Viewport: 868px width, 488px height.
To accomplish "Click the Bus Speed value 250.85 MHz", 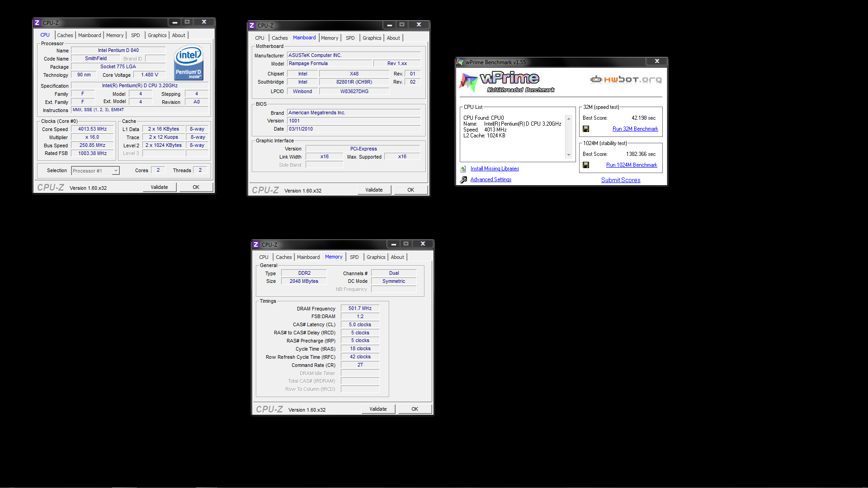I will (x=93, y=145).
